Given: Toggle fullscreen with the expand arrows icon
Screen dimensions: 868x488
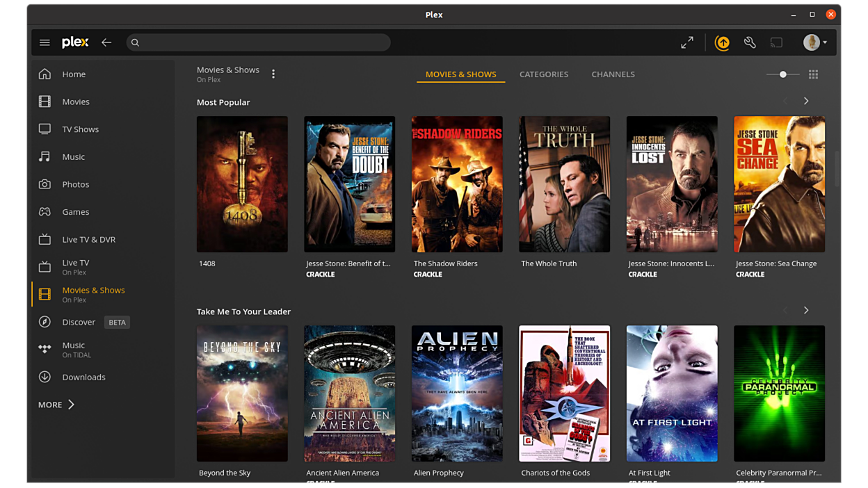Looking at the screenshot, I should tap(687, 42).
